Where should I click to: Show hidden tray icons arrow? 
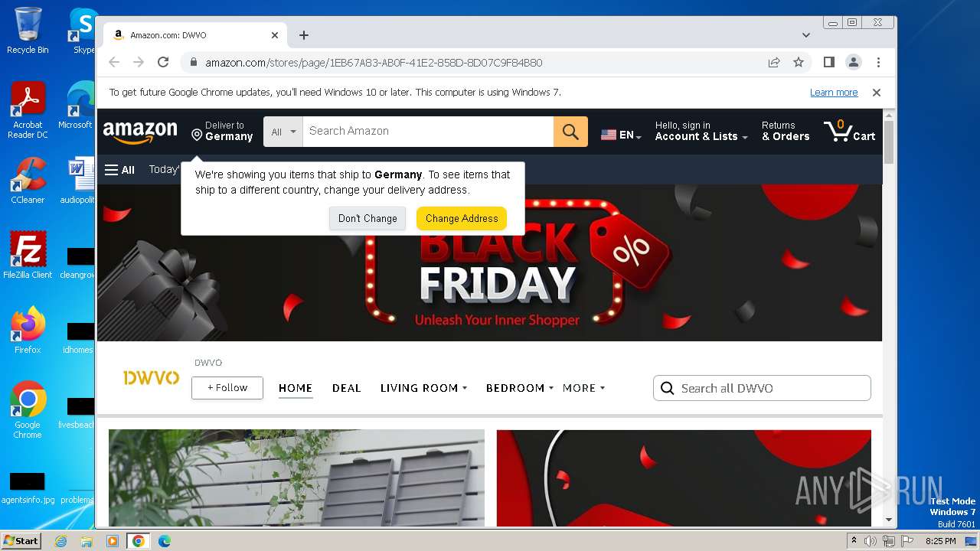854,541
